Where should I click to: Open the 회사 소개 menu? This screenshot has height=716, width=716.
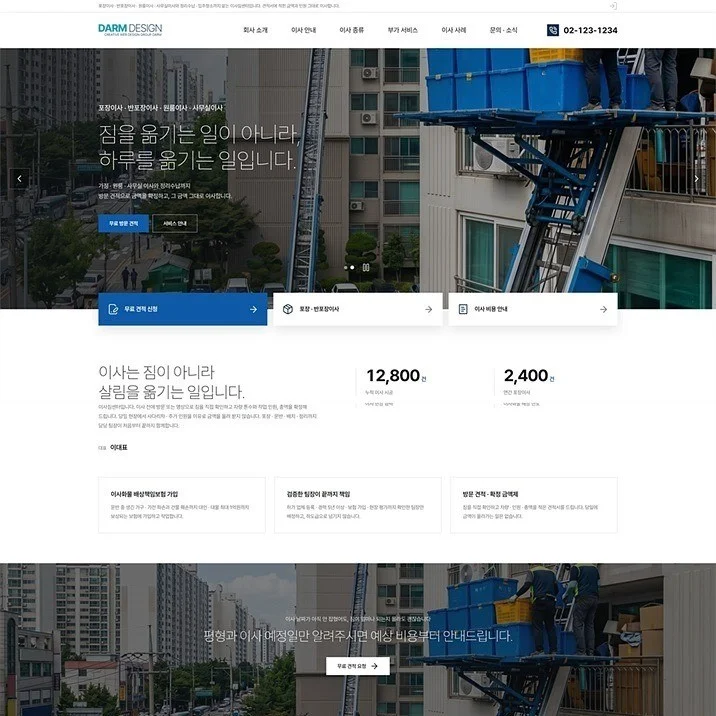pos(255,30)
